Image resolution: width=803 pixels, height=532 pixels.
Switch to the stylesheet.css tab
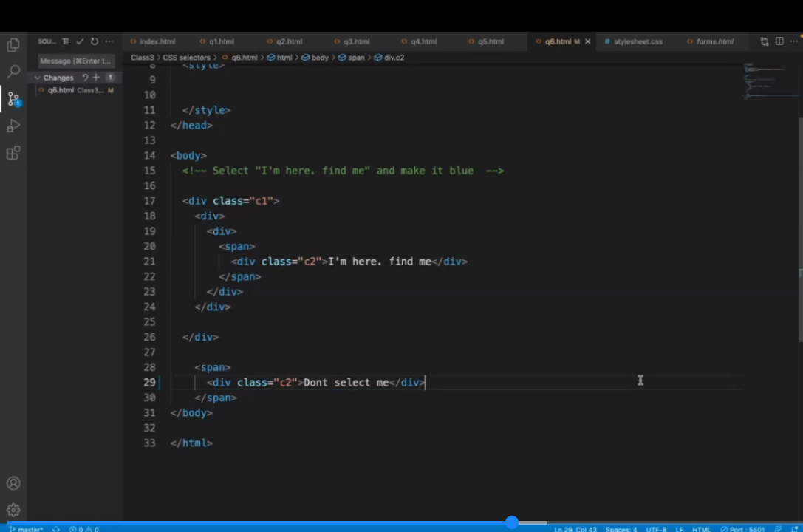click(637, 42)
